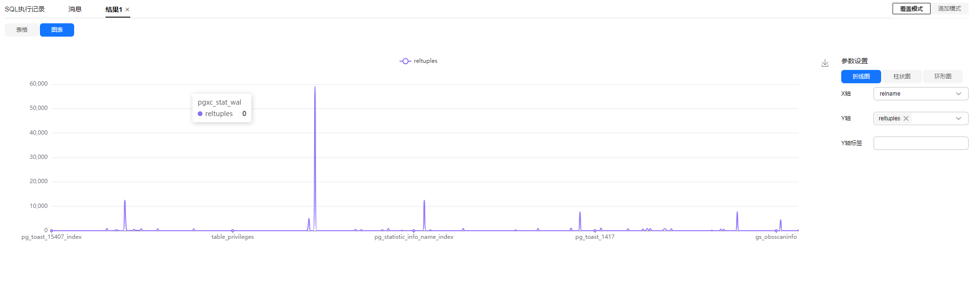Switch to 图表 view
980x284 pixels.
(x=57, y=30)
